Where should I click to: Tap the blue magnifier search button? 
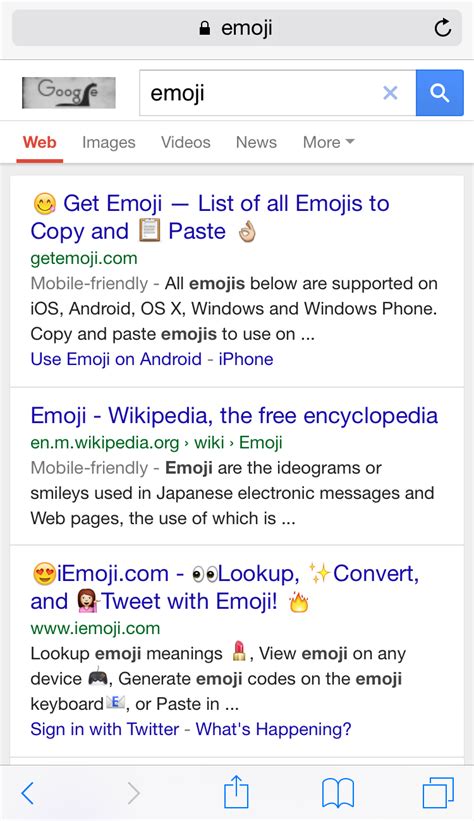[x=439, y=93]
